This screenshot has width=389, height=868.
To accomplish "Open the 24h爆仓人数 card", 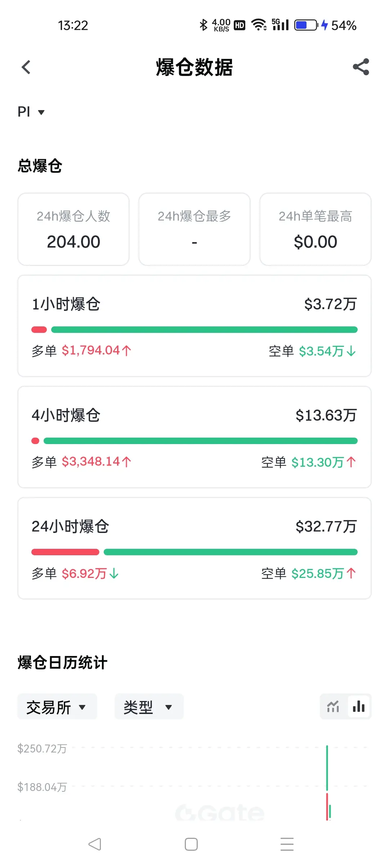I will [73, 229].
